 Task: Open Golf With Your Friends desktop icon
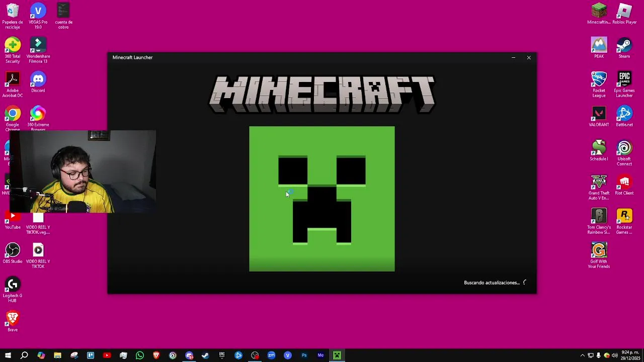[599, 255]
